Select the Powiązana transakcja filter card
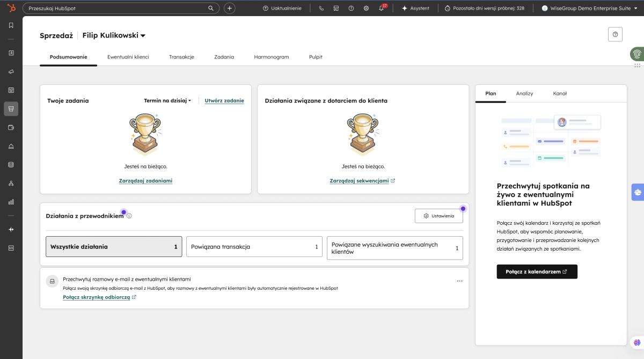 tap(254, 247)
